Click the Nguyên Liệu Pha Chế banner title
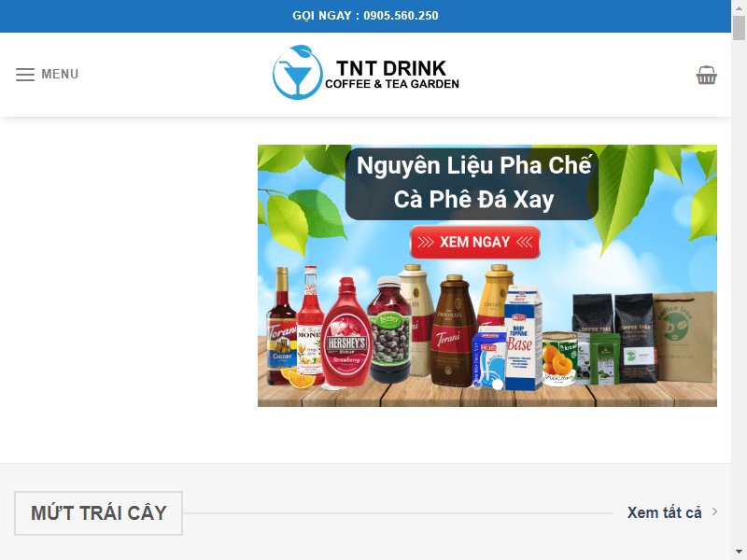 click(473, 182)
